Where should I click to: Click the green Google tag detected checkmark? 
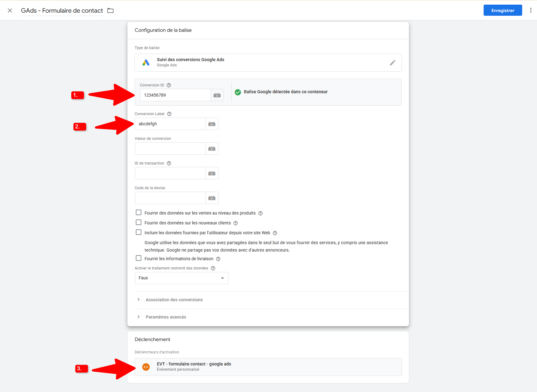[238, 92]
